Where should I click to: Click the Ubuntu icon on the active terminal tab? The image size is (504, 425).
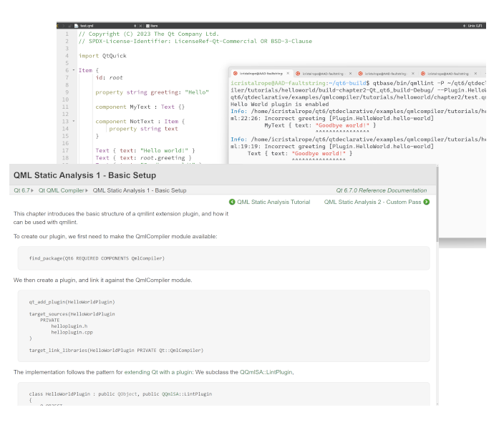[236, 74]
